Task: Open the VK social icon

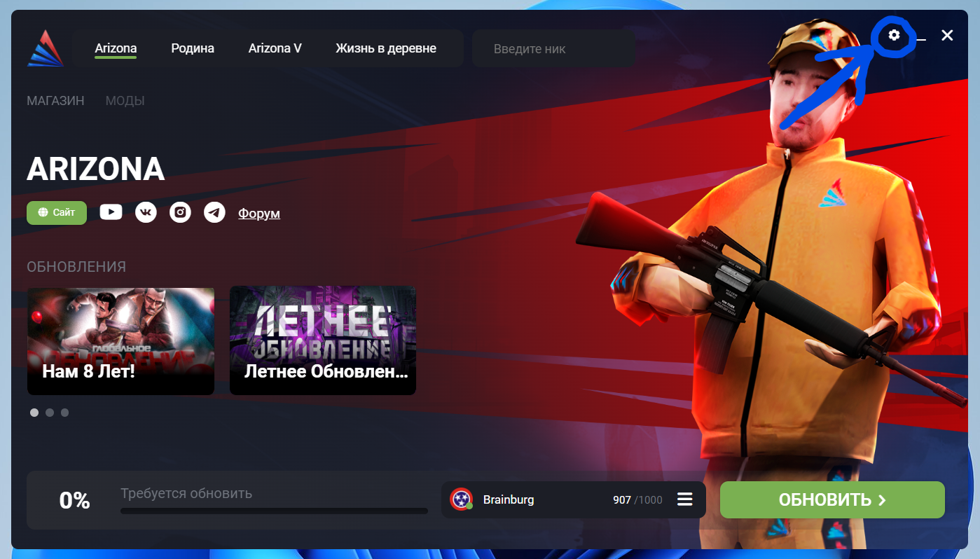Action: click(146, 212)
